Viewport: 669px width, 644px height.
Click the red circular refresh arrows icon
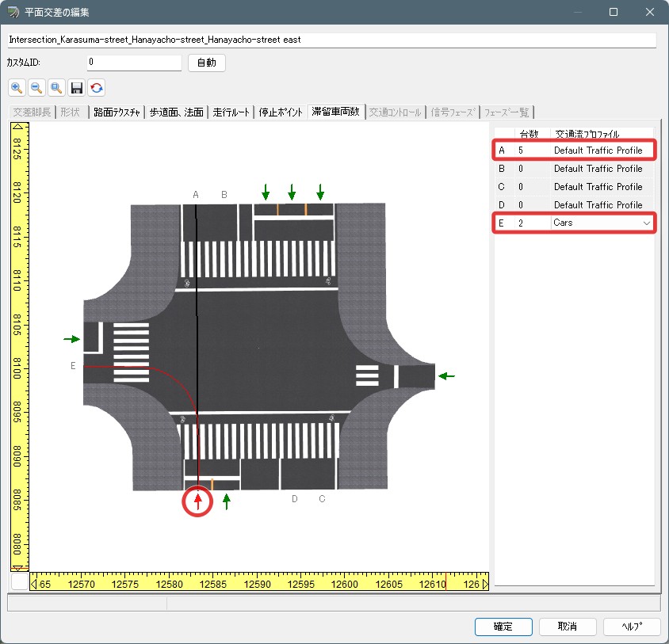(x=97, y=88)
